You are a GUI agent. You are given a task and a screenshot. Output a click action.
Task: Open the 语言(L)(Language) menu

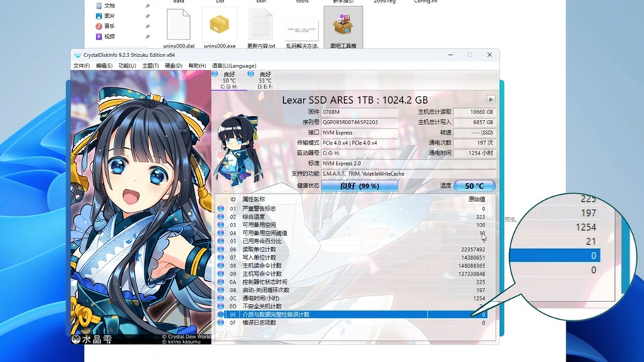tap(234, 66)
